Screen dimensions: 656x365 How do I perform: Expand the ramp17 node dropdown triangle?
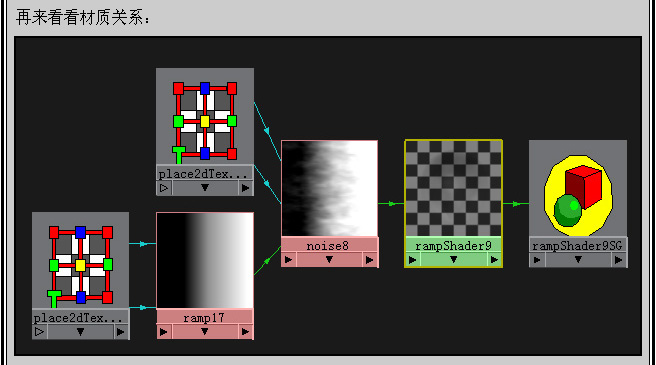(205, 332)
